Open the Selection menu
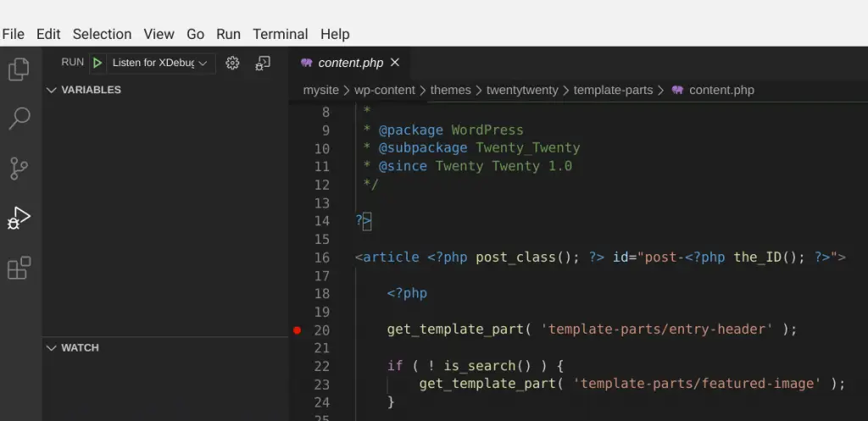 click(102, 34)
